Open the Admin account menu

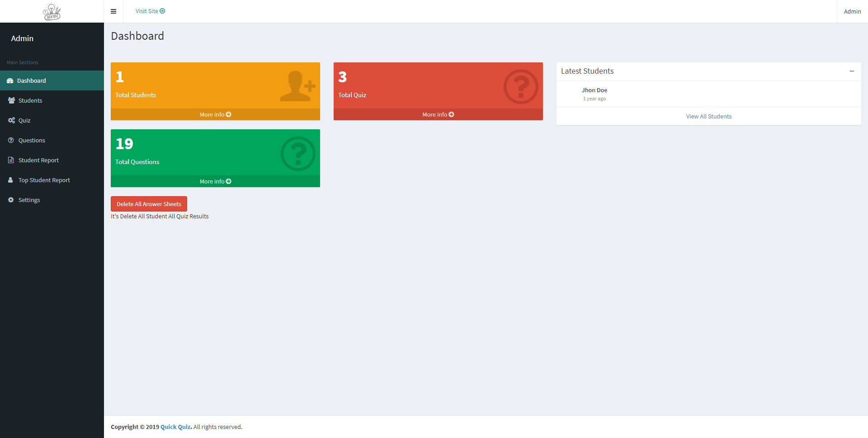(x=852, y=11)
